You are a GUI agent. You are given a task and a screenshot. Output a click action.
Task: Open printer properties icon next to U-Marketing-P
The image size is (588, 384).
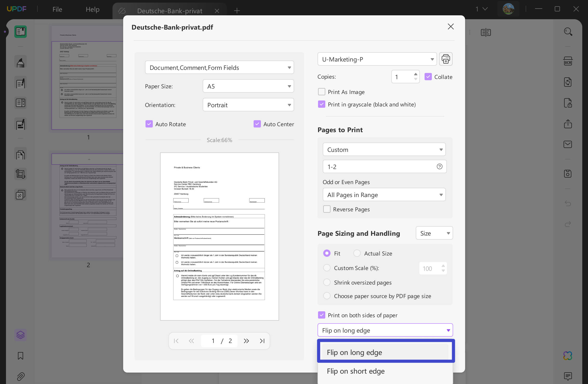[x=446, y=59]
